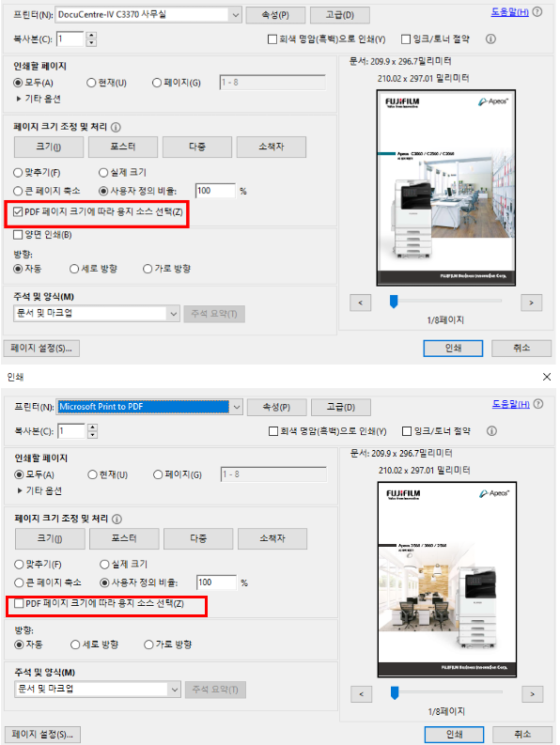Screen dimensions: 560x745
Task: Select 페이지(G) radio in upper dialog
Action: (x=157, y=83)
